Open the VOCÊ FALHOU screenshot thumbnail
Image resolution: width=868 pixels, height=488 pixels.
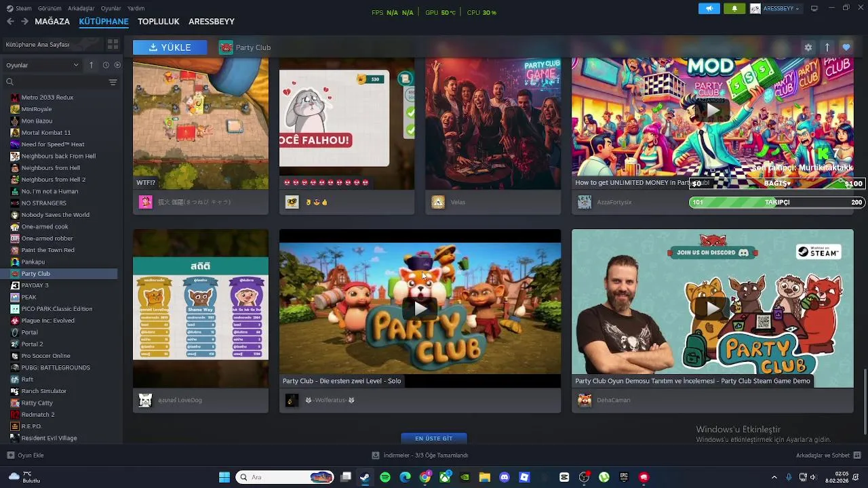[347, 123]
